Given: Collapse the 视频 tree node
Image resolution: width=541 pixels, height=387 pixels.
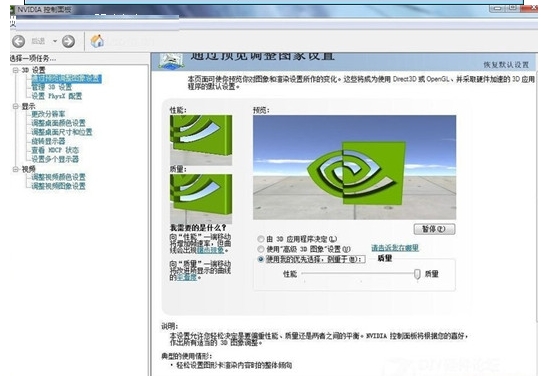Looking at the screenshot, I should click(16, 169).
